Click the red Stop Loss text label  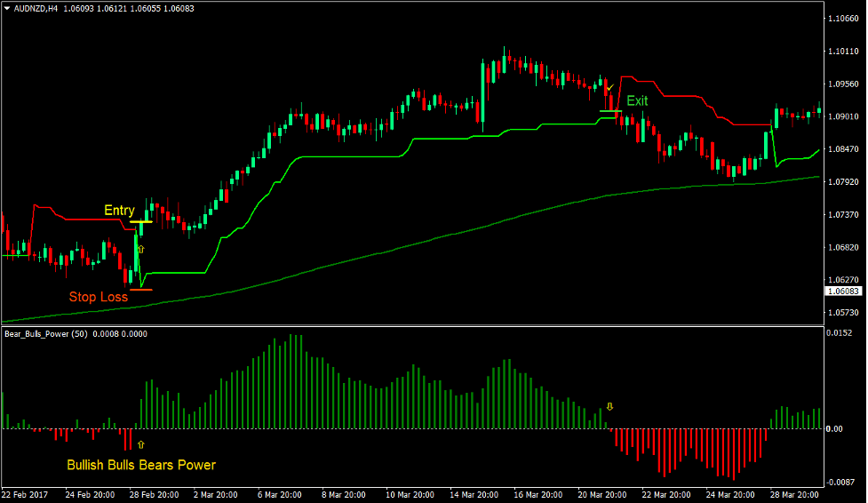[98, 297]
